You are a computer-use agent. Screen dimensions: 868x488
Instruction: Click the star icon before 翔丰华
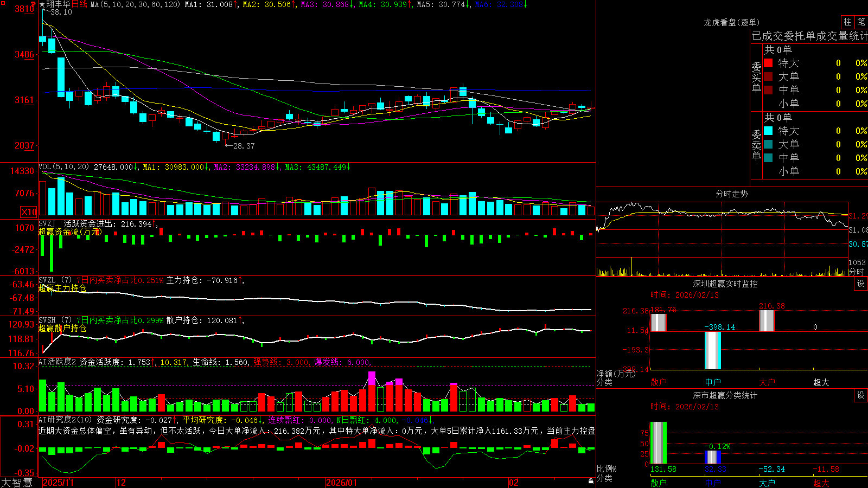(42, 4)
